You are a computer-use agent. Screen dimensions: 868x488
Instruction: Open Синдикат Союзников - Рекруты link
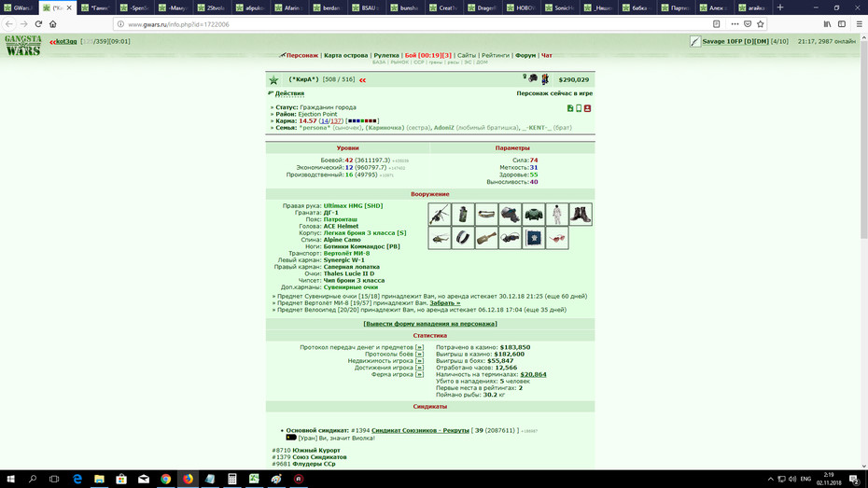[x=420, y=430]
